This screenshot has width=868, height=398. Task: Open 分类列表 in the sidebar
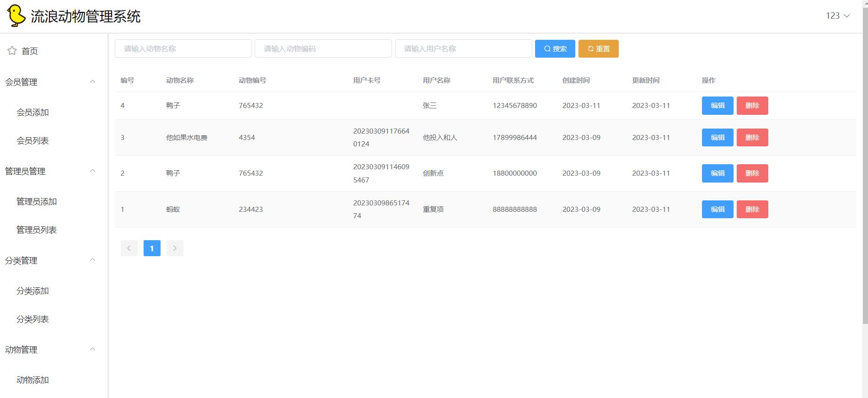[32, 319]
